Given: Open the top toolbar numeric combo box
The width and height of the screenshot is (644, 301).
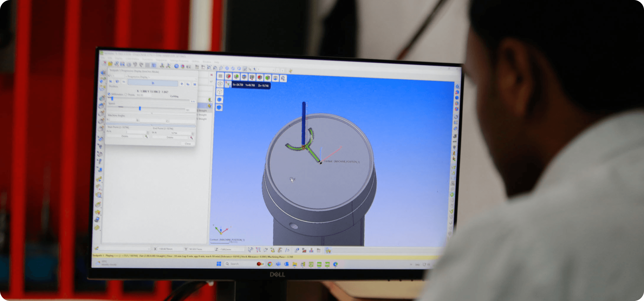Looking at the screenshot, I should coord(266,70).
